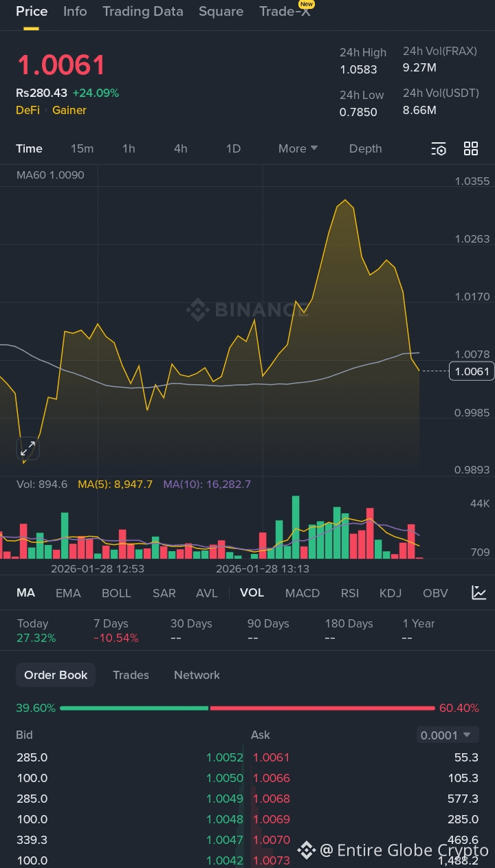Viewport: 495px width, 868px height.
Task: Toggle the MA indicator
Action: [x=25, y=592]
